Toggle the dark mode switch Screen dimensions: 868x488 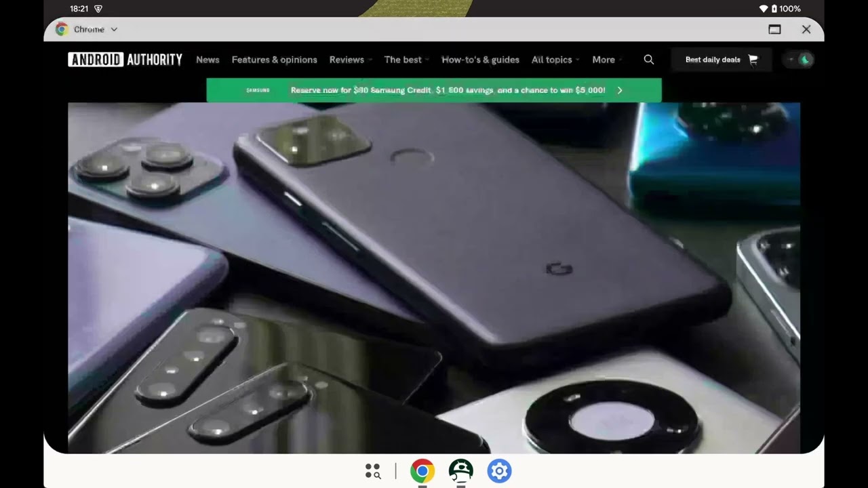pos(799,60)
